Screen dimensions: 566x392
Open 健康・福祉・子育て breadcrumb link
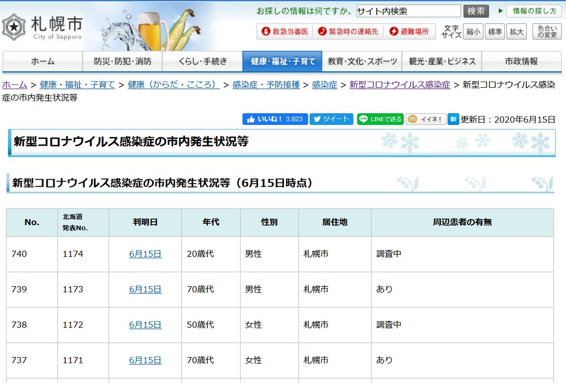click(77, 85)
